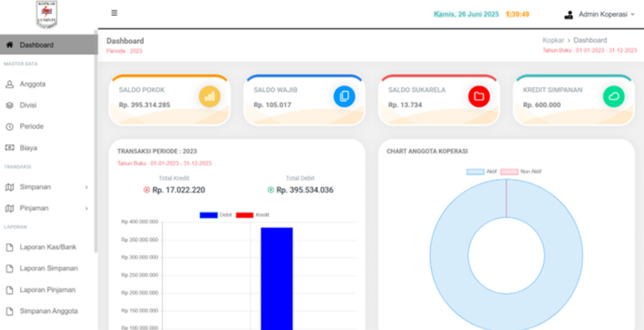Click the Biaya money icon
Screen dimensions: 644x330
pos(10,148)
